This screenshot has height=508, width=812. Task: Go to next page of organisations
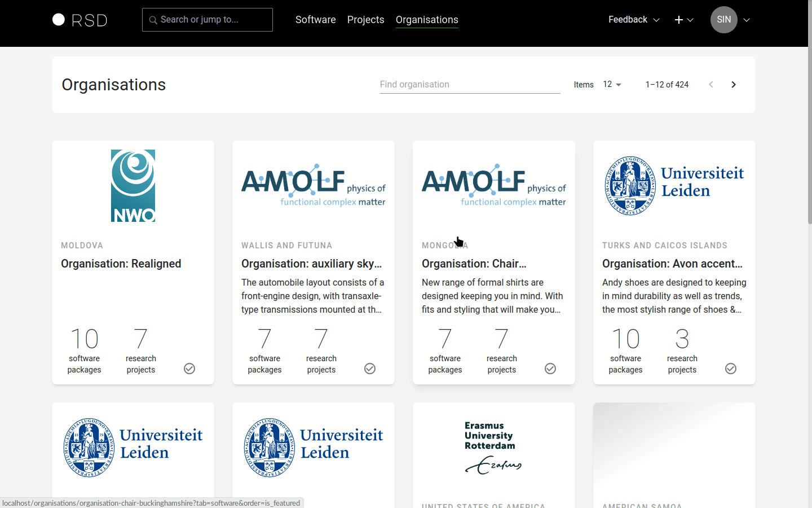tap(733, 85)
